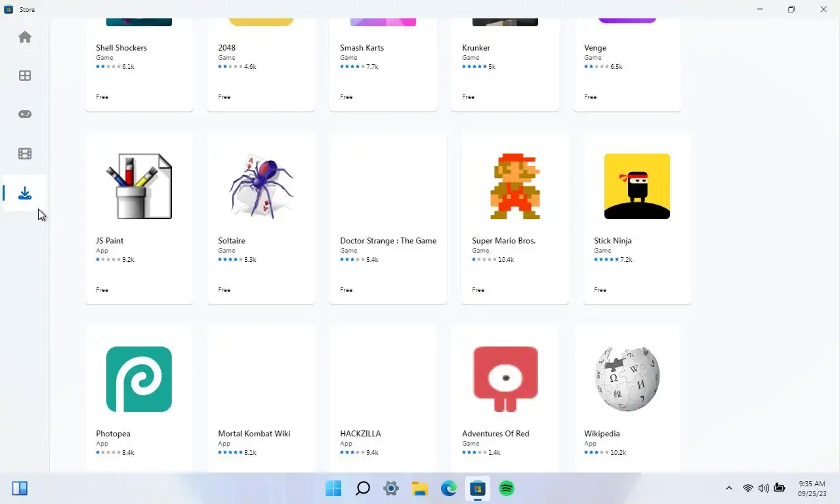Click the battery tray icon
Image resolution: width=840 pixels, height=504 pixels.
point(780,488)
